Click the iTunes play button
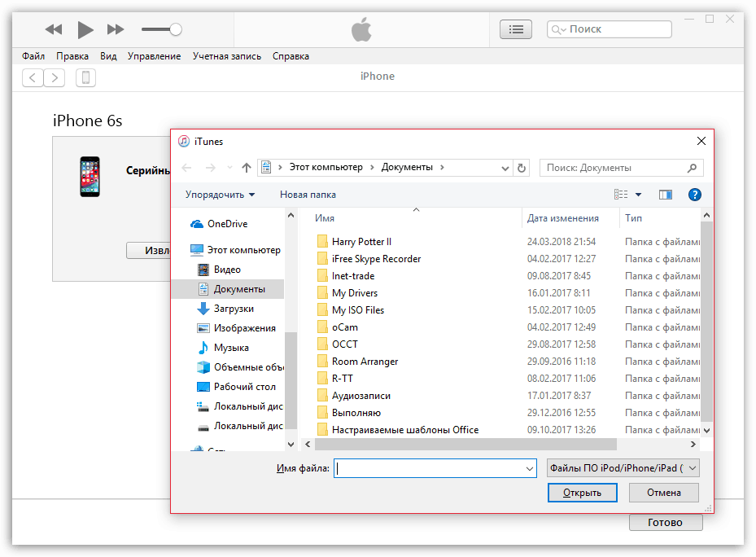The width and height of the screenshot is (756, 557). (85, 29)
